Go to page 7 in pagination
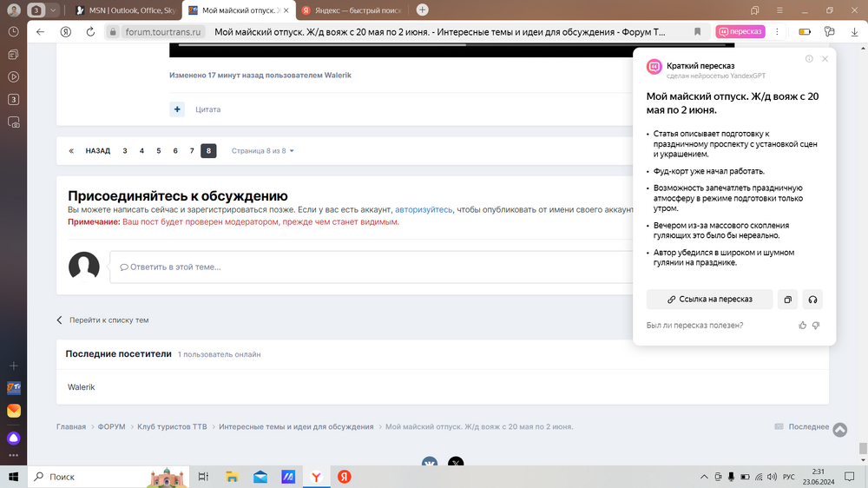868x488 pixels. (192, 151)
